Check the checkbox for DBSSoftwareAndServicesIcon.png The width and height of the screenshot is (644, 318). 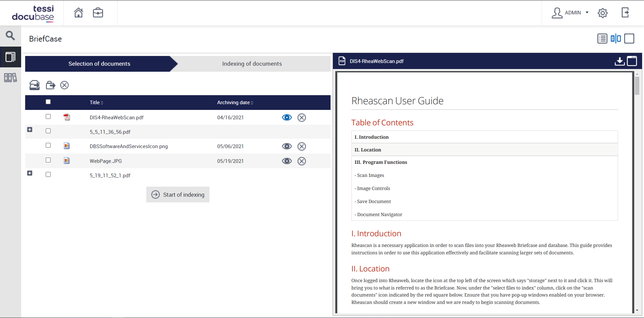click(x=48, y=145)
